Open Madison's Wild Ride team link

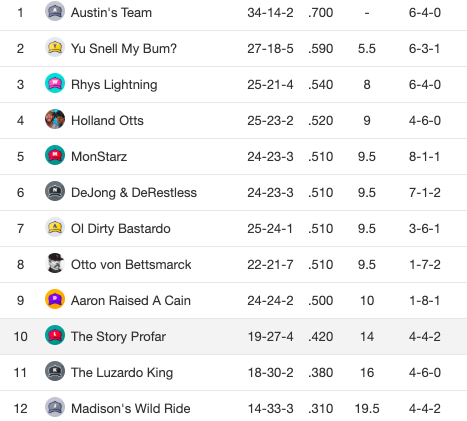[131, 409]
